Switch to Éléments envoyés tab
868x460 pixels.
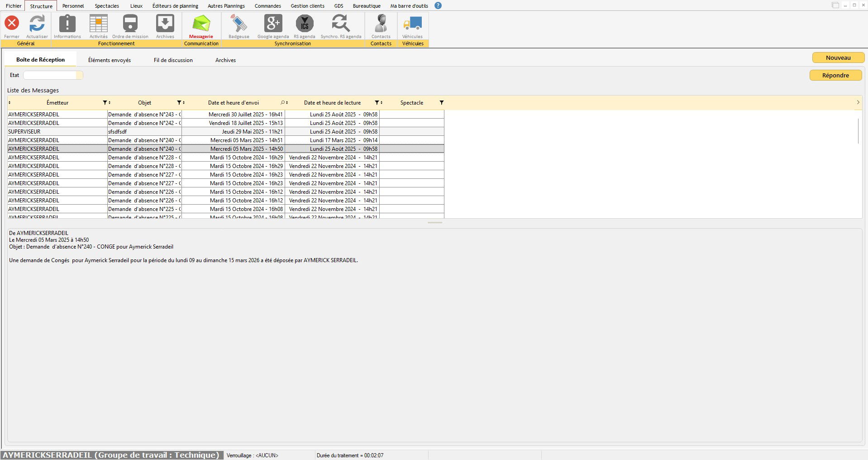click(110, 60)
